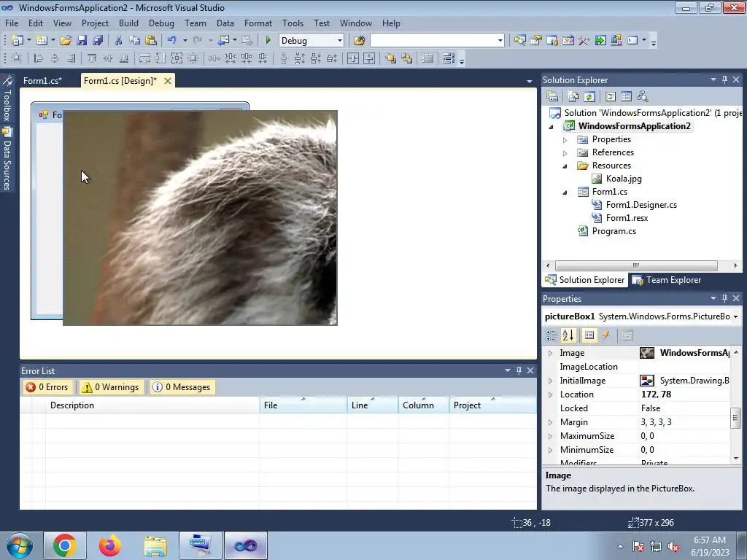Show Events via lightning bolt icon
The width and height of the screenshot is (747, 560).
606,335
